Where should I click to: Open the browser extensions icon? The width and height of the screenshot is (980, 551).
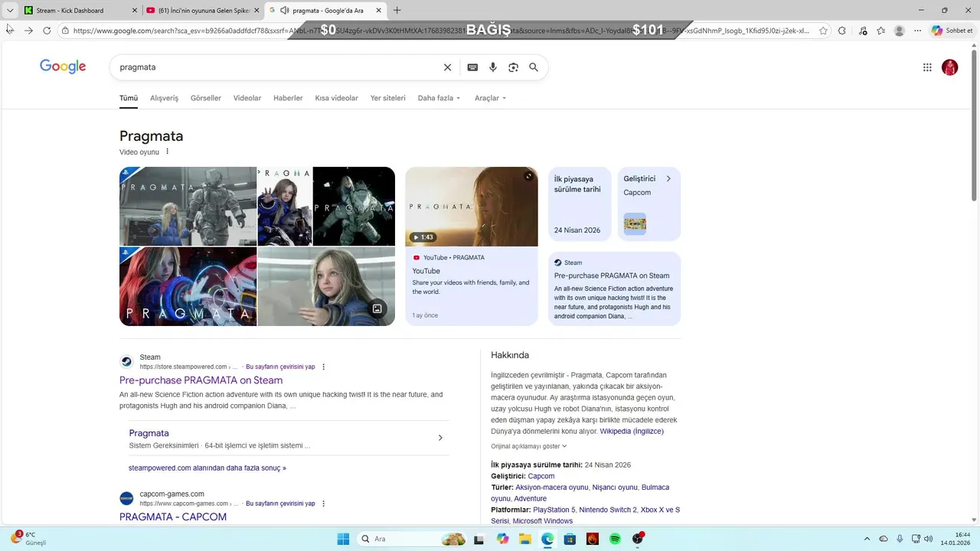(x=842, y=31)
